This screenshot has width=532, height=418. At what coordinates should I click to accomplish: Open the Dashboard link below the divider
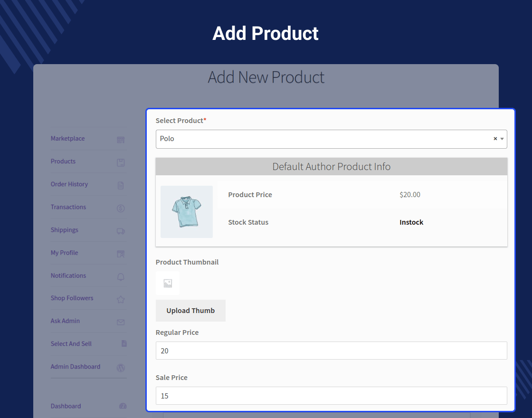coord(66,406)
